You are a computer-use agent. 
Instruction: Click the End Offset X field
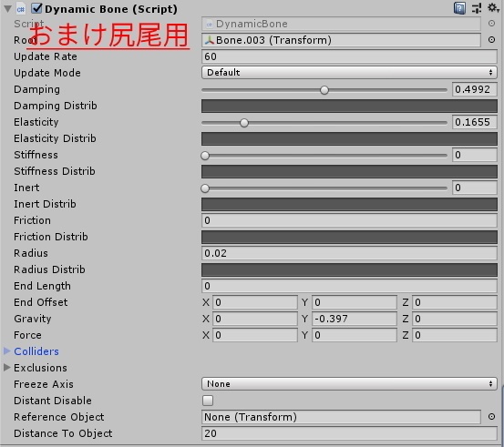click(x=255, y=302)
